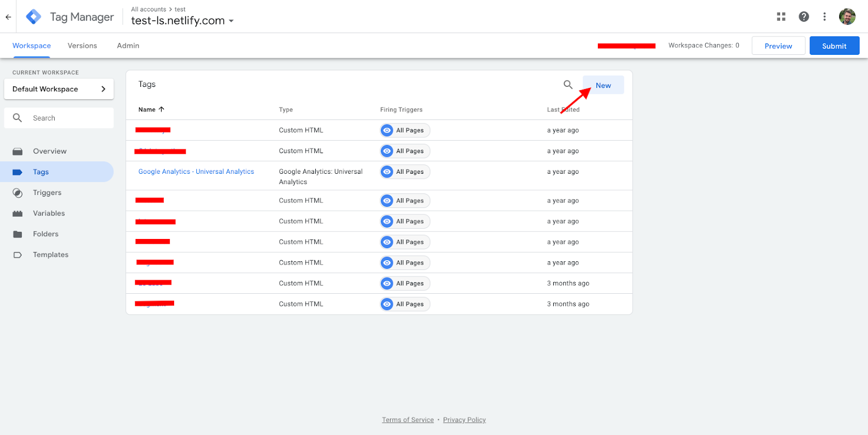Click the test account breadcrumb
The image size is (868, 435).
point(180,9)
